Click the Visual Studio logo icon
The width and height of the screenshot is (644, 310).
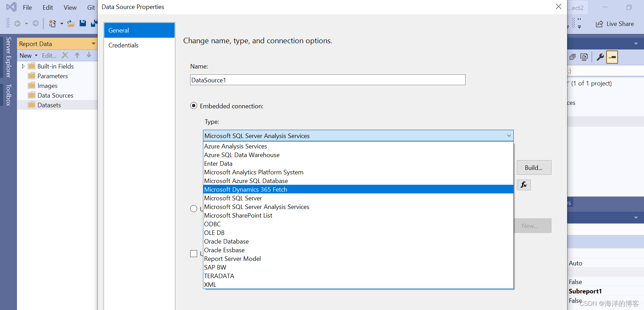[x=11, y=7]
